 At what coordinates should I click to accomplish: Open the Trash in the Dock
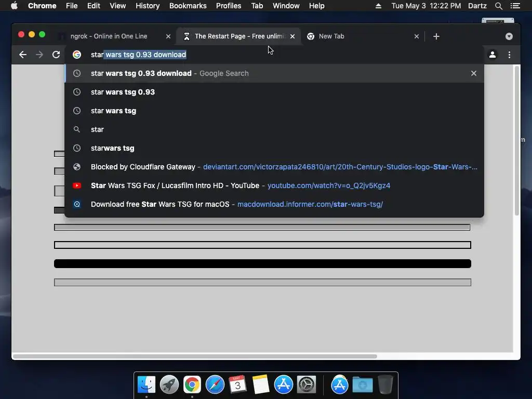385,385
